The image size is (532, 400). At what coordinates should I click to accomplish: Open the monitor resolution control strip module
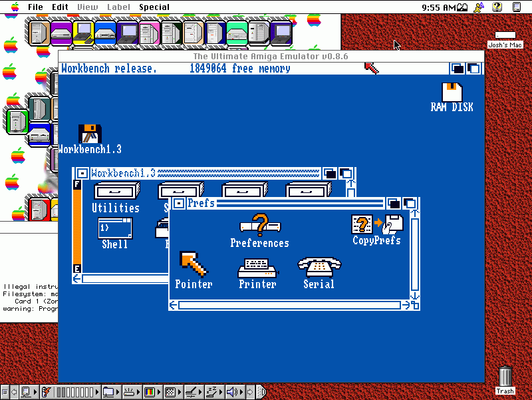(173, 392)
